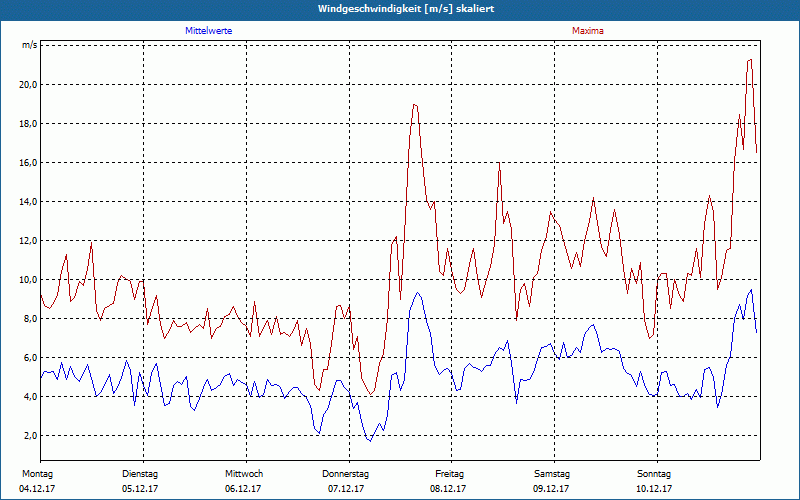Click the red Maxima peak near 19 on Donnerstag
Image resolution: width=800 pixels, height=500 pixels.
pos(415,105)
